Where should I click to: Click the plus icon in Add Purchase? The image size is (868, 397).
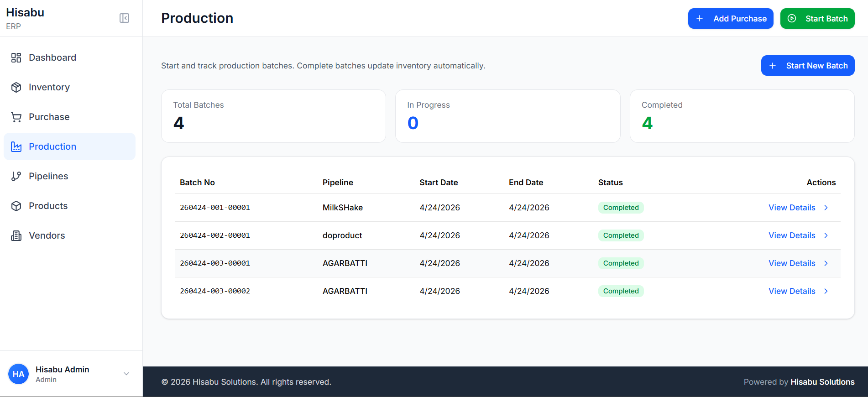click(700, 19)
